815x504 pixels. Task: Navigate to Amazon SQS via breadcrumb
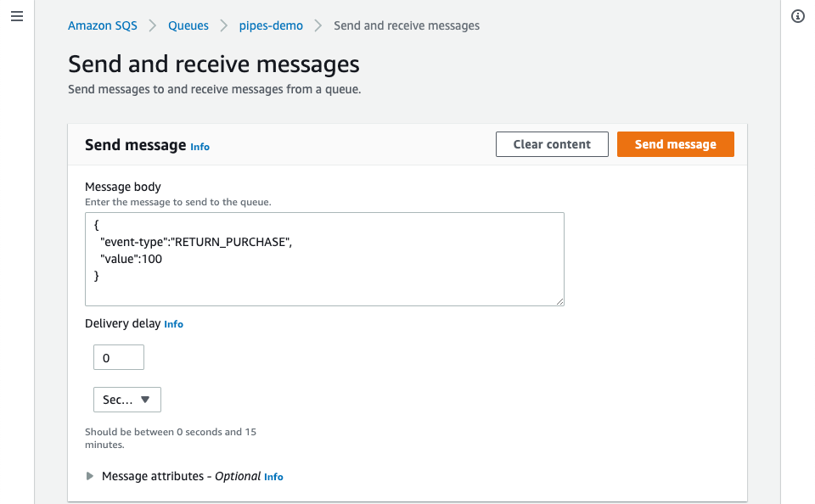[102, 25]
